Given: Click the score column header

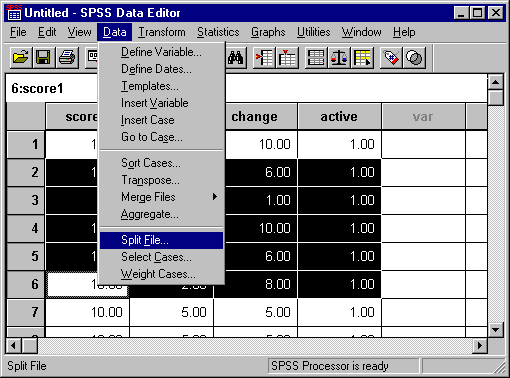Looking at the screenshot, I should point(72,117).
